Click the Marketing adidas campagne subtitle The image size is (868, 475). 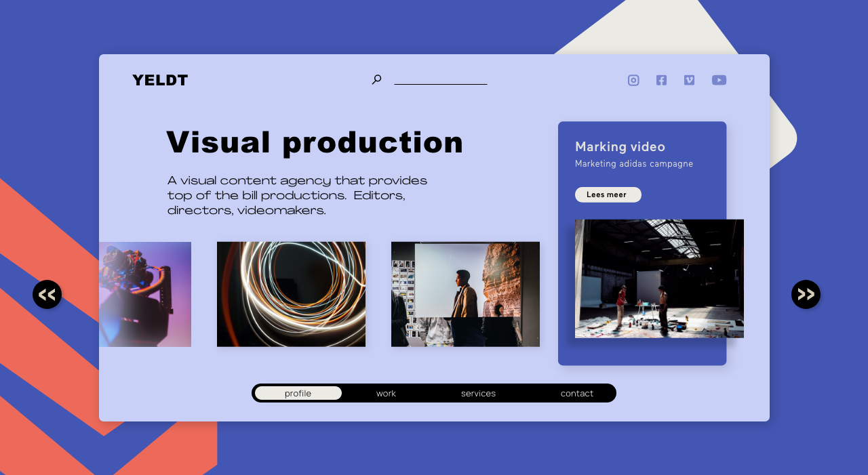[634, 164]
